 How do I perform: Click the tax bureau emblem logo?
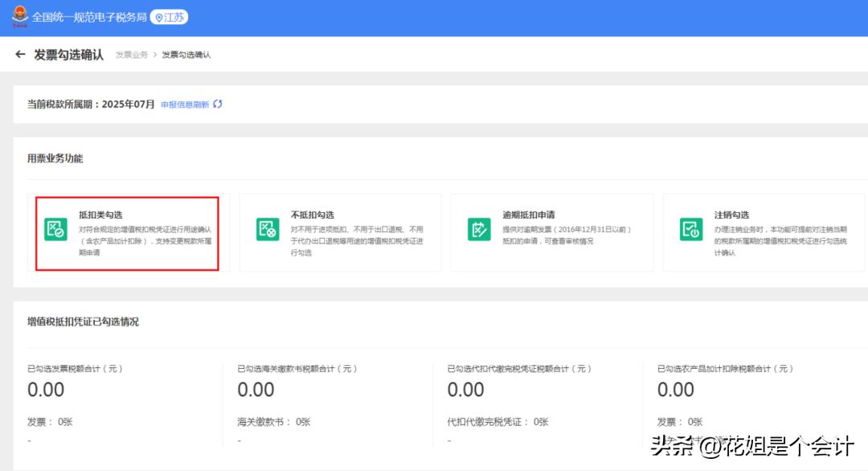(x=20, y=16)
